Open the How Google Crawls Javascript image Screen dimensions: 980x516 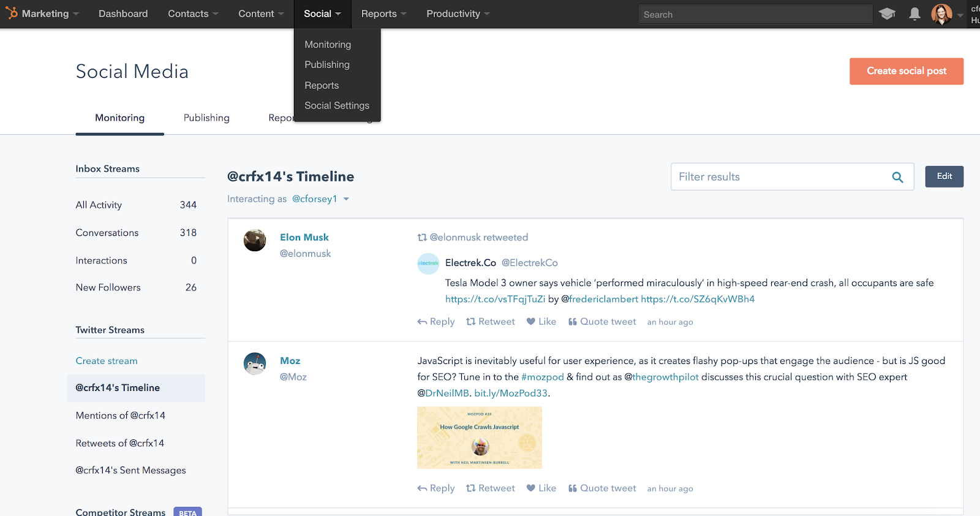[x=480, y=438]
